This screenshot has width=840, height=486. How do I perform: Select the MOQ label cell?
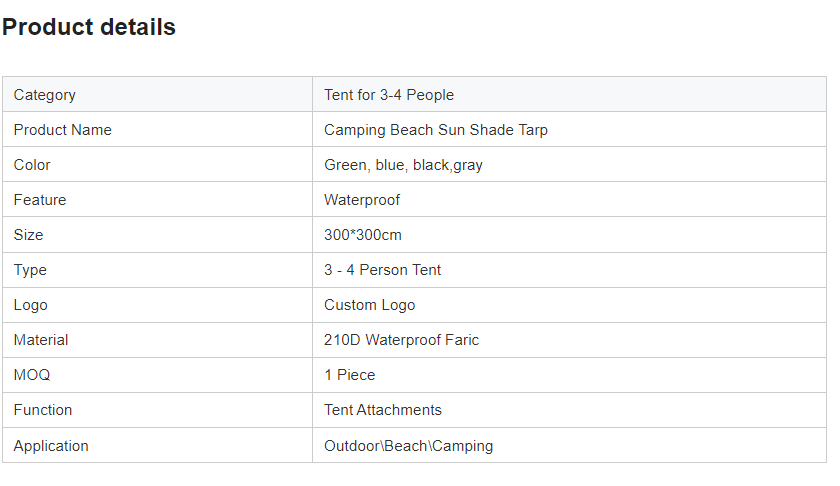[32, 375]
